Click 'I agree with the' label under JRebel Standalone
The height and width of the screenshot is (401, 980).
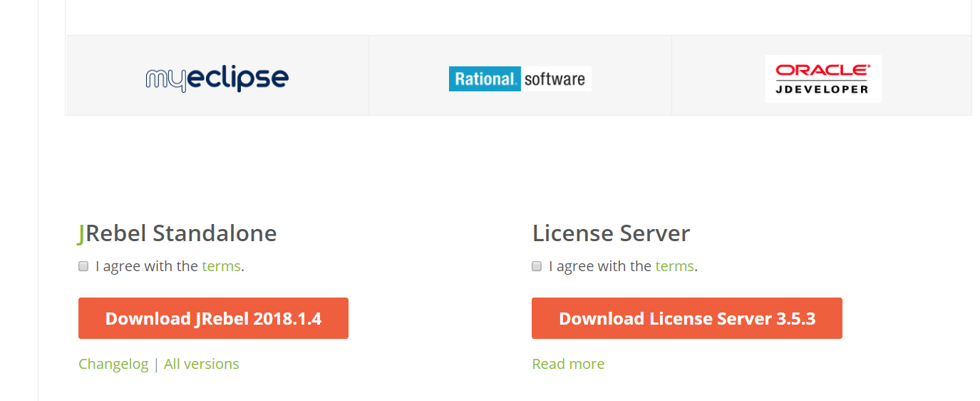click(x=147, y=266)
